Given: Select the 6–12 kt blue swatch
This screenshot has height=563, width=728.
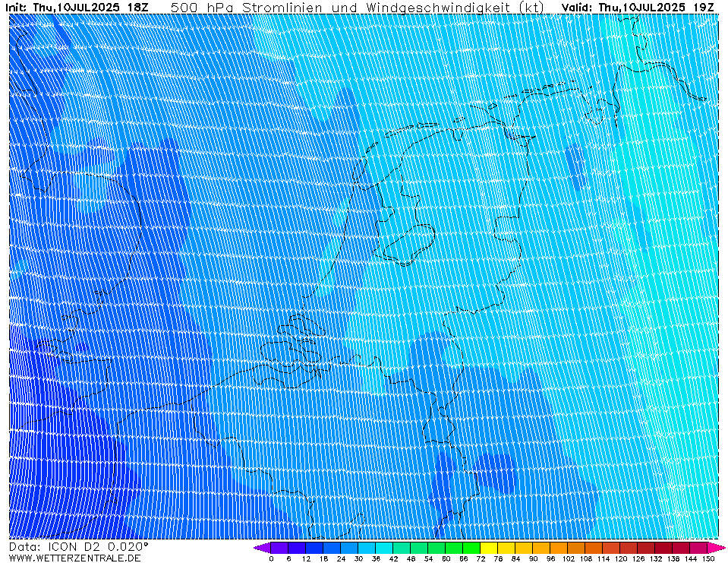Looking at the screenshot, I should click(297, 548).
